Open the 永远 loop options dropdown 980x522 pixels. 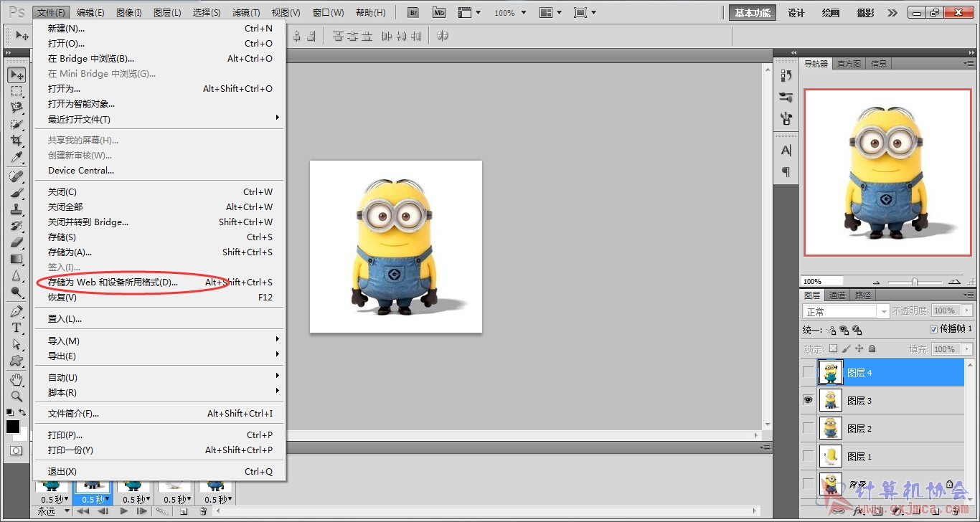click(x=53, y=511)
